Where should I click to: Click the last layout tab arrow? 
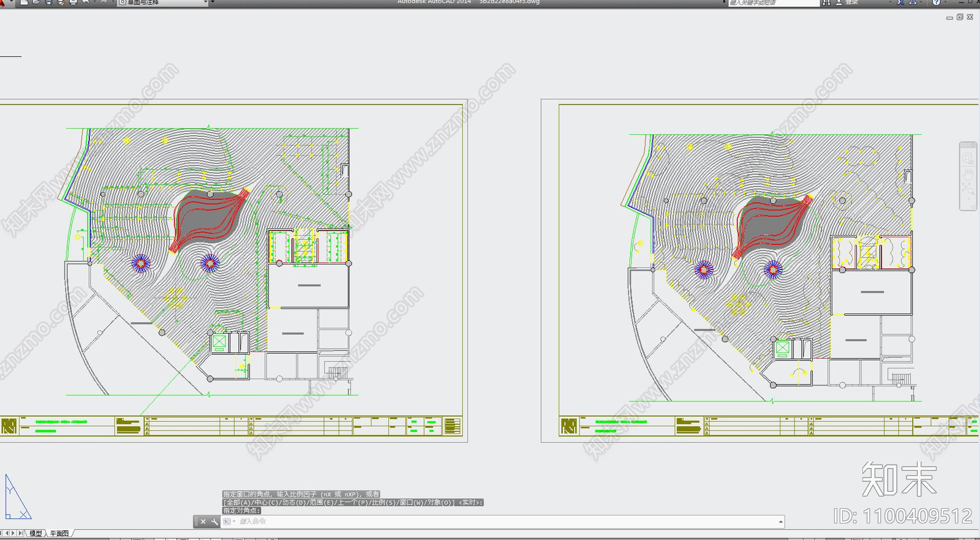tap(20, 533)
